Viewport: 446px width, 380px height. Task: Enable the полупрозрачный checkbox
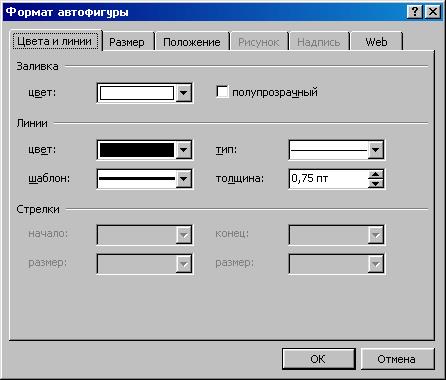click(222, 92)
